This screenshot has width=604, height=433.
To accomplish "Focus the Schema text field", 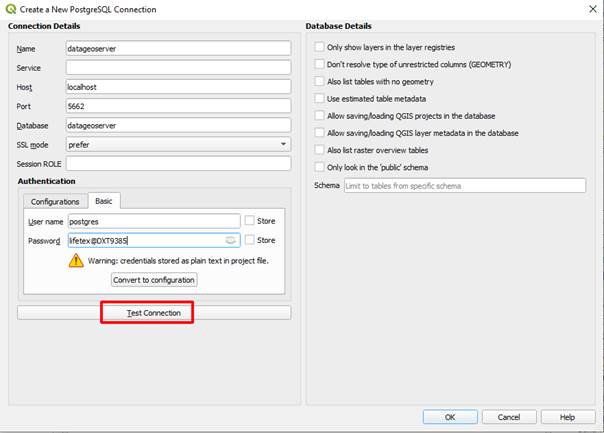I will tap(463, 186).
